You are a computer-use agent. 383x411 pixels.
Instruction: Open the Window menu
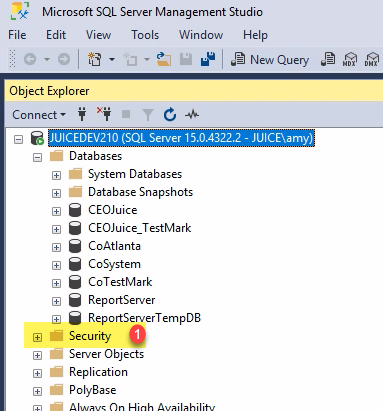(x=201, y=35)
